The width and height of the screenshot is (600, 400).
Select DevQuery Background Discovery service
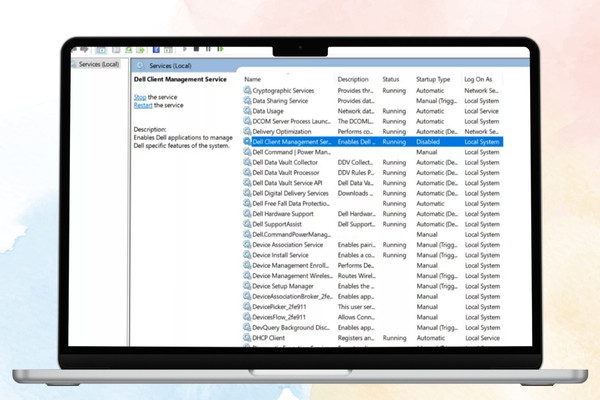(x=291, y=328)
